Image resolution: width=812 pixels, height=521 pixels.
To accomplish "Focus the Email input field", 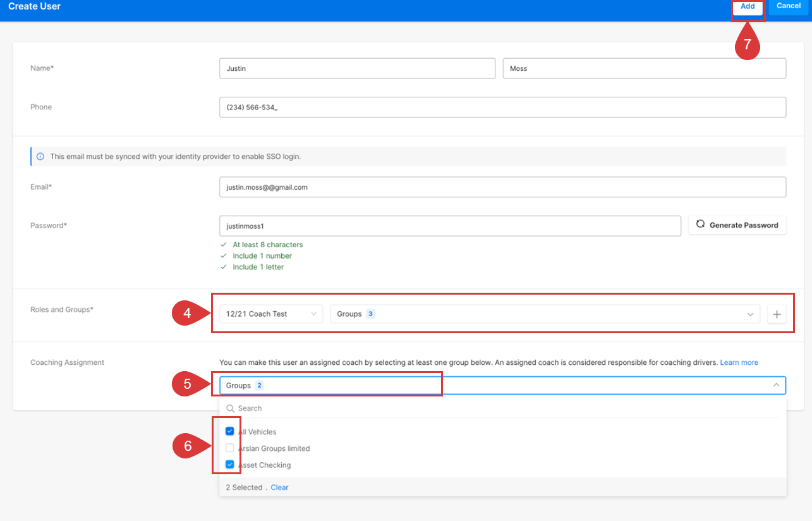I will (502, 187).
